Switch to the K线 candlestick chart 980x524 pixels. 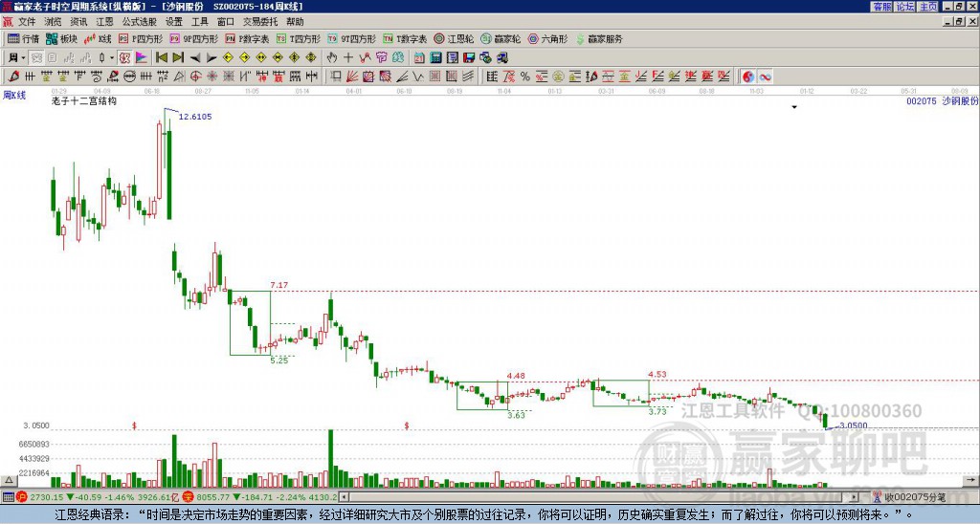tap(99, 38)
